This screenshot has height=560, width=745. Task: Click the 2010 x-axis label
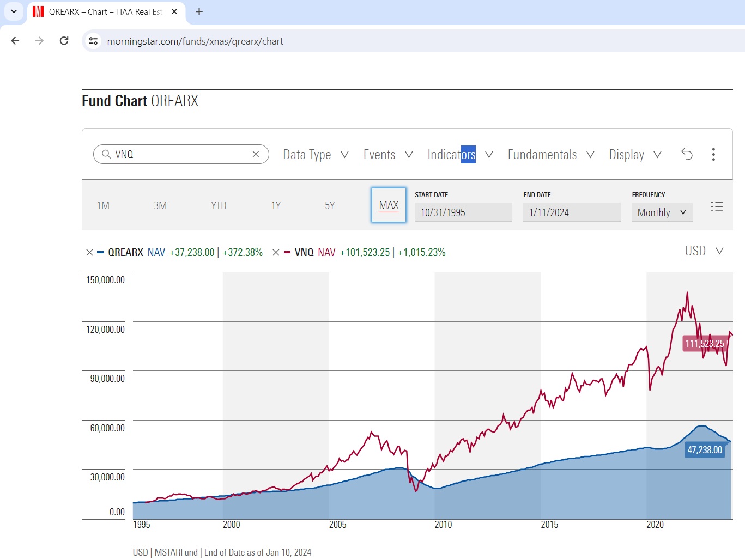tap(443, 524)
